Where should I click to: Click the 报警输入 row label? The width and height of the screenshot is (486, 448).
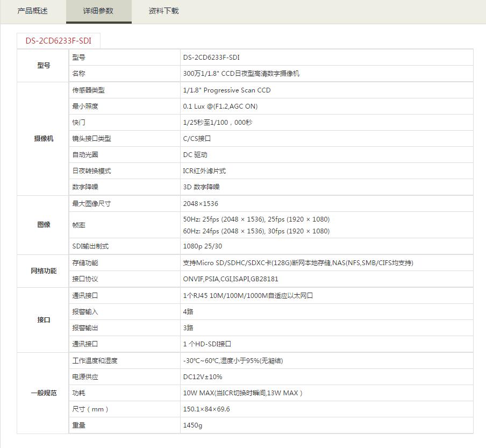pyautogui.click(x=85, y=312)
